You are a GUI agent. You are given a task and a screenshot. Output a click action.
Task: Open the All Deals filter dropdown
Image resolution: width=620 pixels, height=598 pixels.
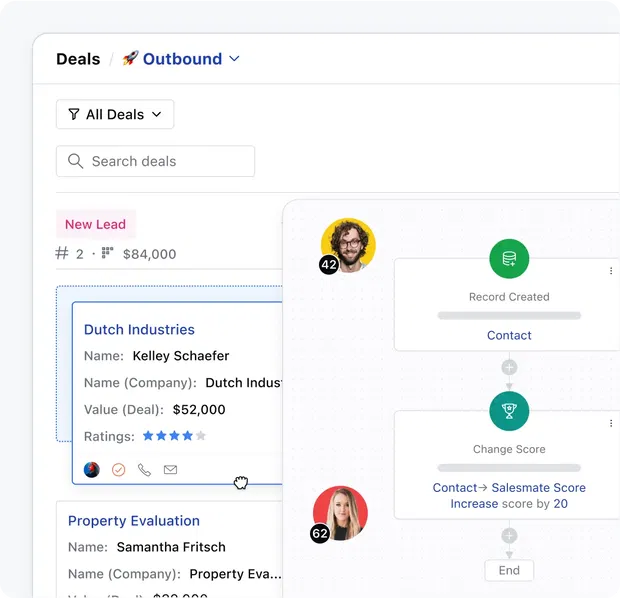click(115, 115)
